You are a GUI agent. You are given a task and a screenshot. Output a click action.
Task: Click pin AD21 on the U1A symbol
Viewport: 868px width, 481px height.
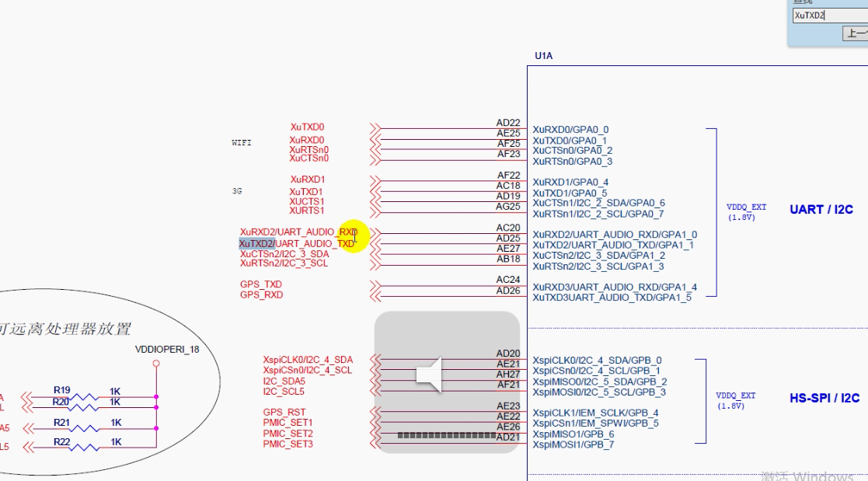507,436
